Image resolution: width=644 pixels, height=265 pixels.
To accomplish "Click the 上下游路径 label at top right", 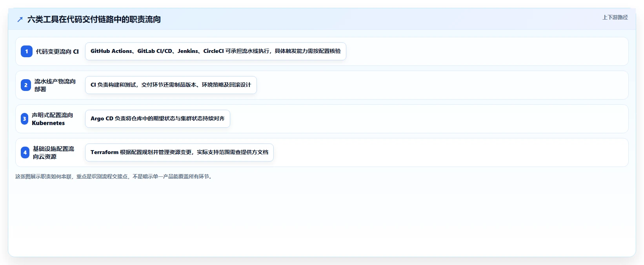I will 615,17.
